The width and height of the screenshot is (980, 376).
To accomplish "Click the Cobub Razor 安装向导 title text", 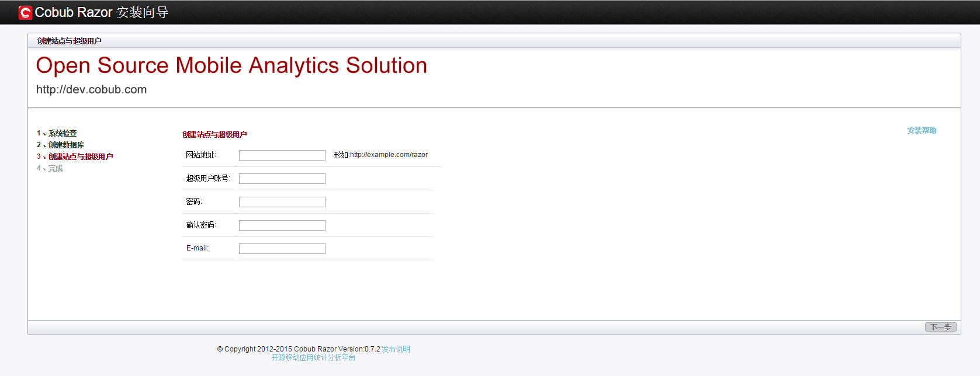I will pyautogui.click(x=102, y=12).
